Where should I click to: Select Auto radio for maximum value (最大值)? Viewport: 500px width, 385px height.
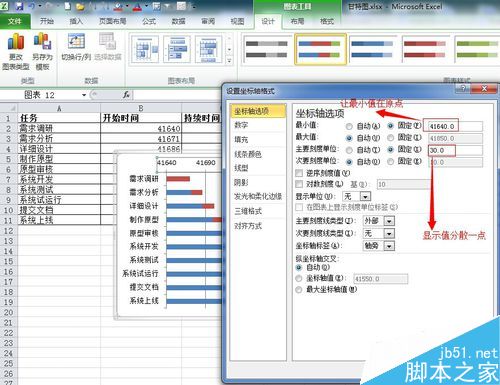pyautogui.click(x=349, y=138)
